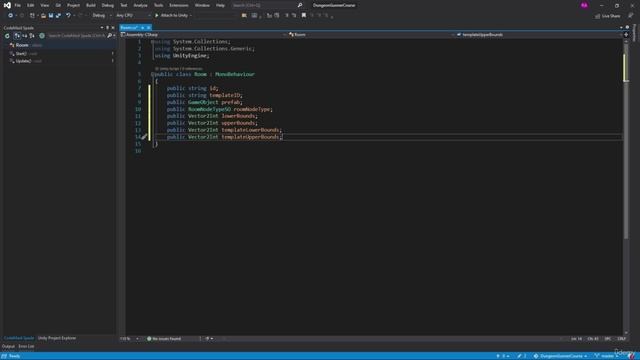Click the Live Share button
The height and width of the screenshot is (360, 640).
[x=608, y=16]
